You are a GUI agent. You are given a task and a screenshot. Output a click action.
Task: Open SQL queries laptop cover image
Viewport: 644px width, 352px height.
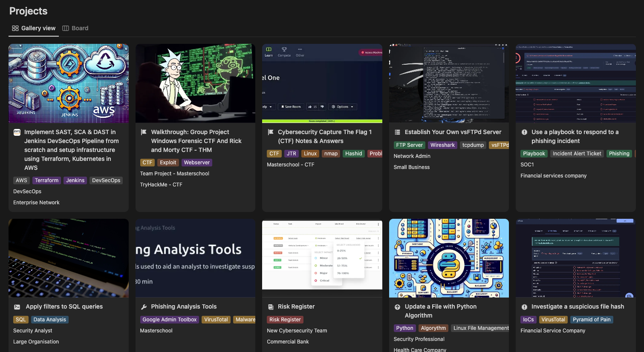point(69,258)
